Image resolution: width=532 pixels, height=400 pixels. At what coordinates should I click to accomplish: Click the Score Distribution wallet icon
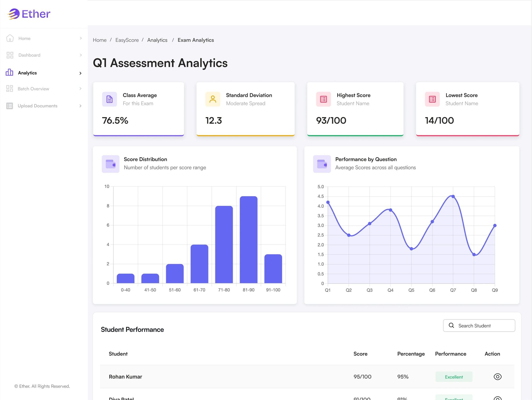[x=111, y=164]
